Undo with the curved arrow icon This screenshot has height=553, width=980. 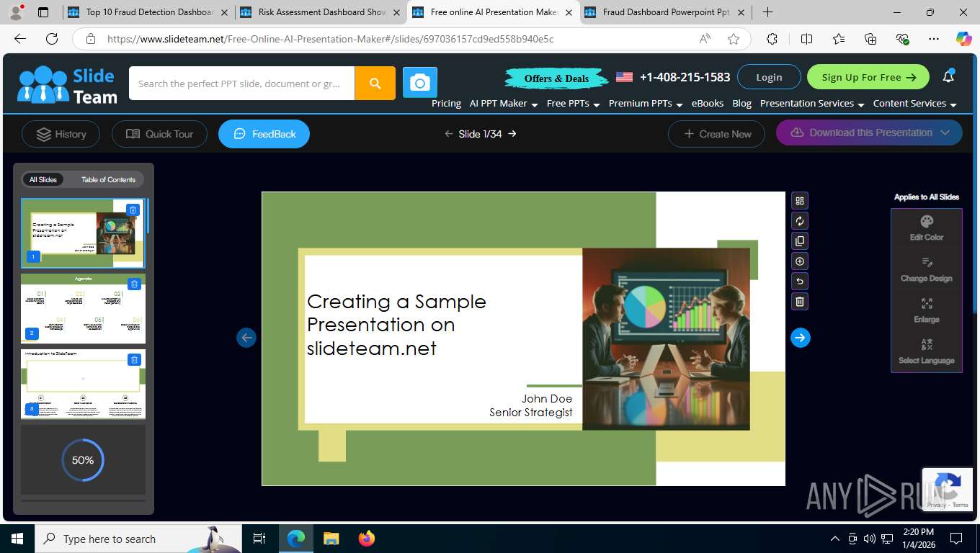799,282
